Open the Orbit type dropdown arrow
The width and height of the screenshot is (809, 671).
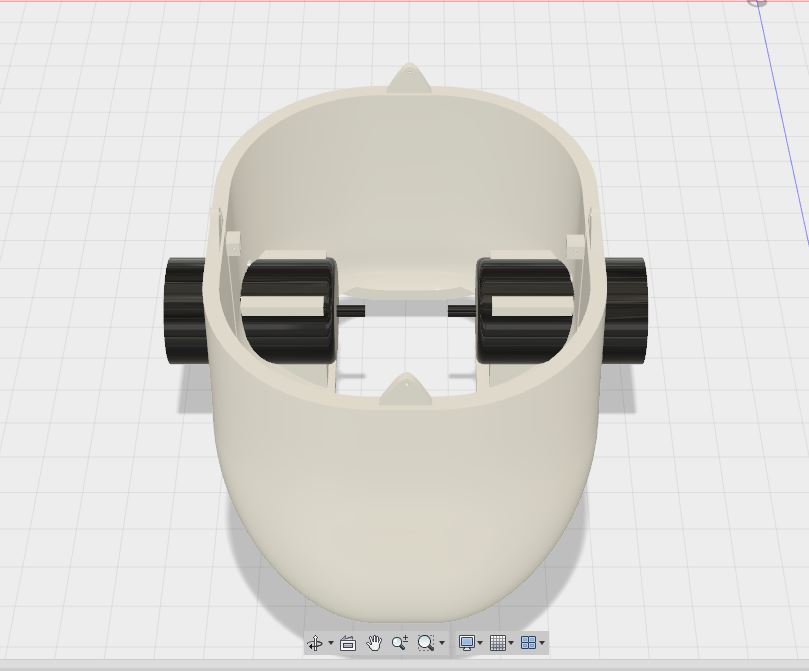pyautogui.click(x=331, y=643)
